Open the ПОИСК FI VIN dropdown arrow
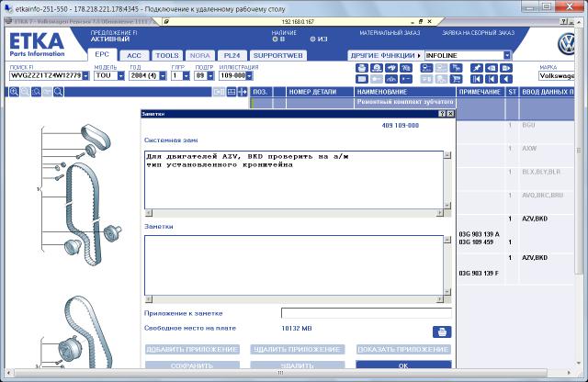588x382 pixels. click(x=85, y=75)
